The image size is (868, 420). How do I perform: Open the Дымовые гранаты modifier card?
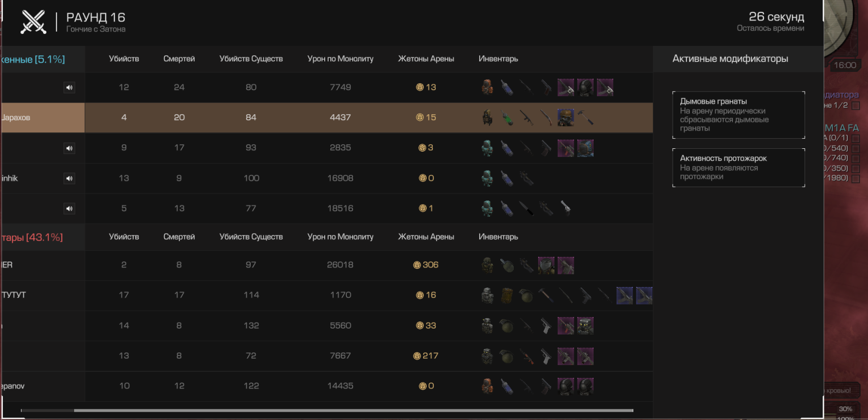[x=738, y=115]
